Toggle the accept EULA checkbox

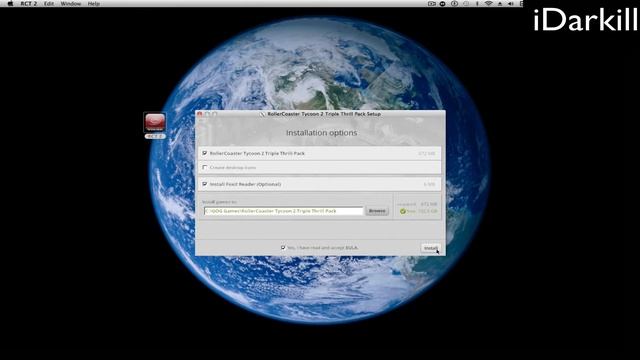tap(283, 247)
